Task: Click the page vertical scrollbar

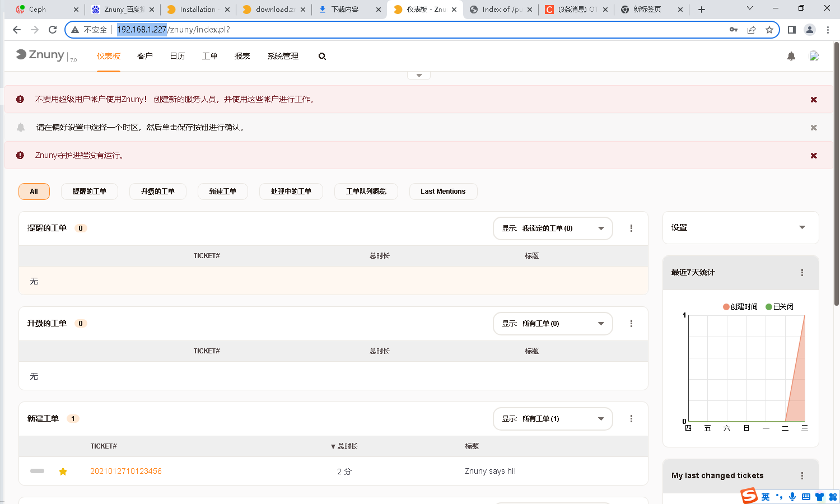Action: tap(837, 174)
